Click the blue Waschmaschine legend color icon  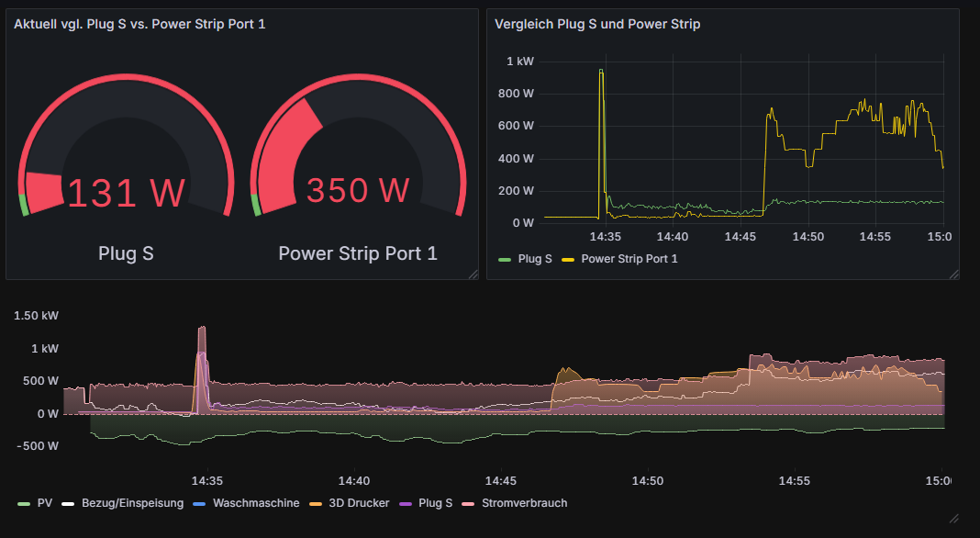click(200, 503)
